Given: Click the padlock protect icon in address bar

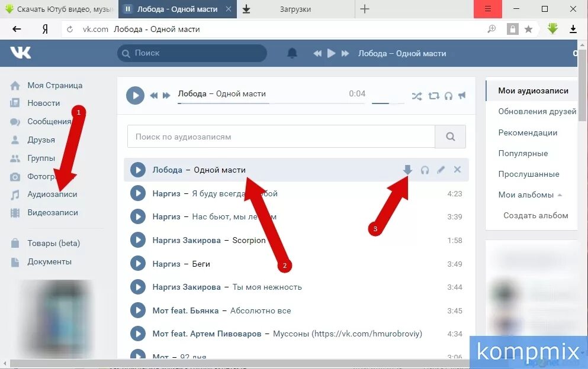Looking at the screenshot, I should point(513,29).
